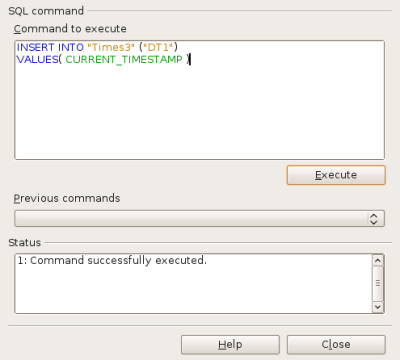Open the Help dialog button

tap(230, 344)
